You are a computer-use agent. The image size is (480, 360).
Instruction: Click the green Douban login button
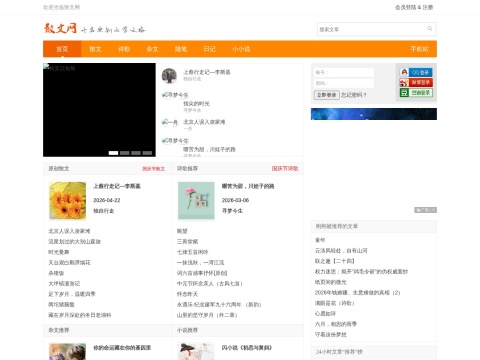(x=416, y=92)
